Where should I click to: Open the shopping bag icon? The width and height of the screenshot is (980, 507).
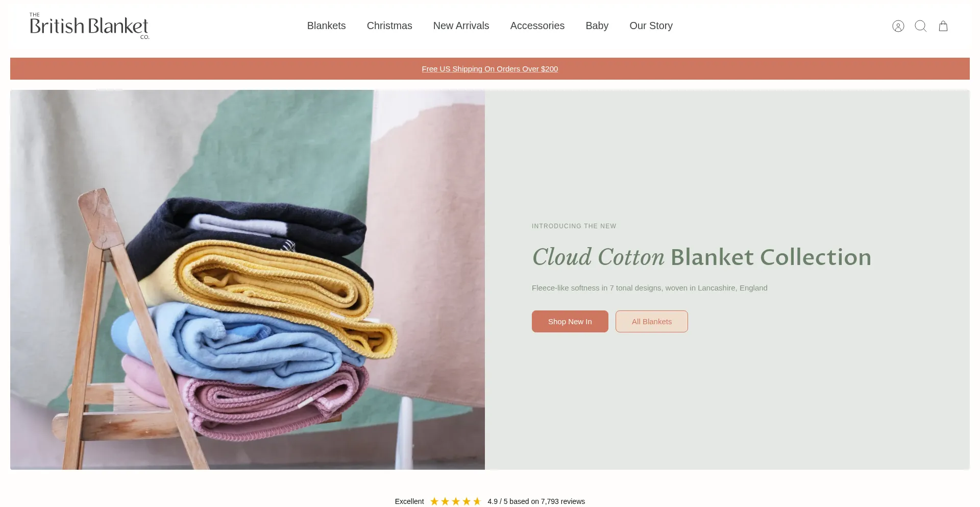pyautogui.click(x=943, y=26)
